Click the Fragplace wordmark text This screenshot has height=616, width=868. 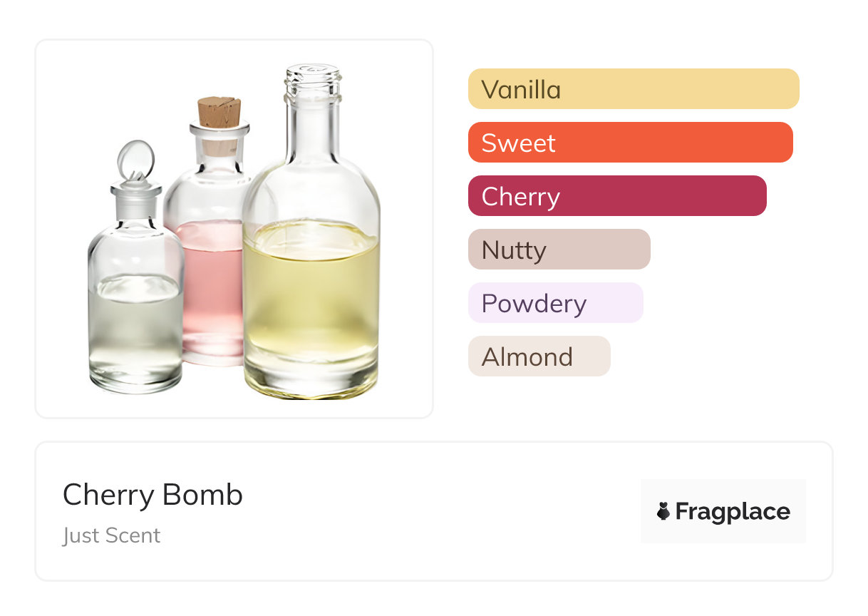pos(733,511)
